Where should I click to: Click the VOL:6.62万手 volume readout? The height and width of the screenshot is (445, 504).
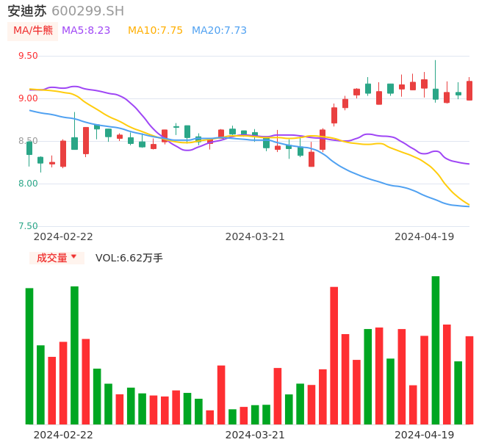pos(129,258)
